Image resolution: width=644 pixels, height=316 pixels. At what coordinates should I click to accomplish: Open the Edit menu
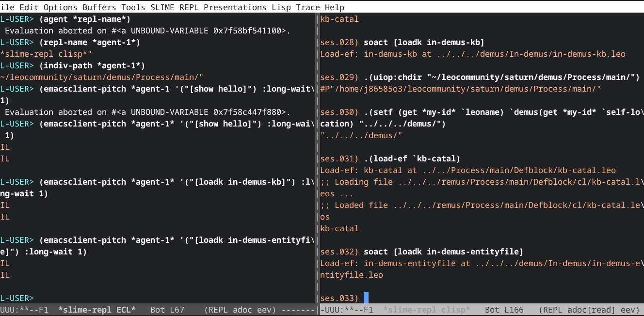point(29,7)
